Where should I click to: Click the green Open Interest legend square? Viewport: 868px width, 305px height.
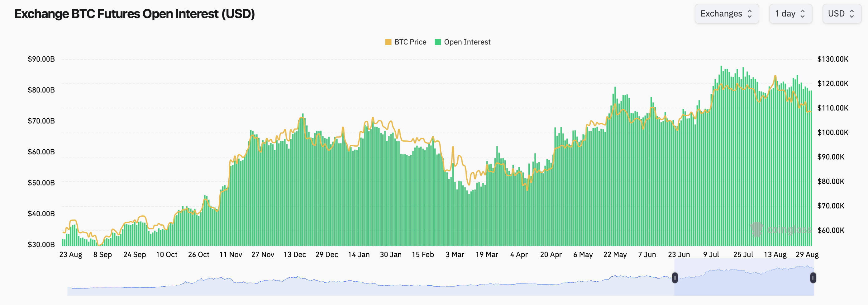tap(438, 42)
